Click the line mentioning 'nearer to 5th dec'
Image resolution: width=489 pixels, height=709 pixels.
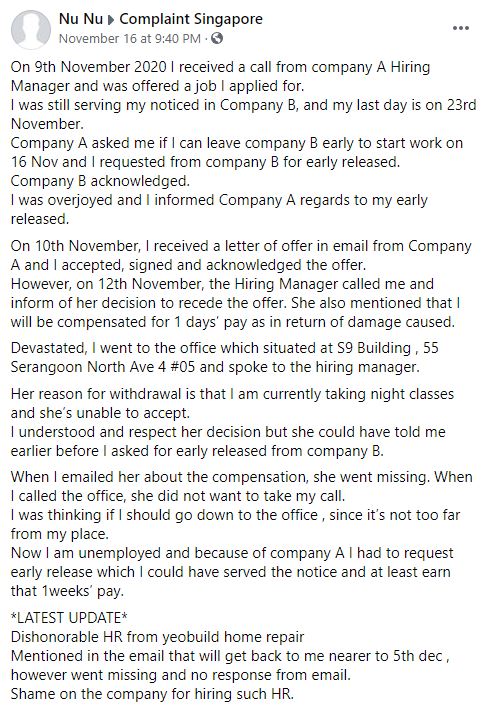230,656
